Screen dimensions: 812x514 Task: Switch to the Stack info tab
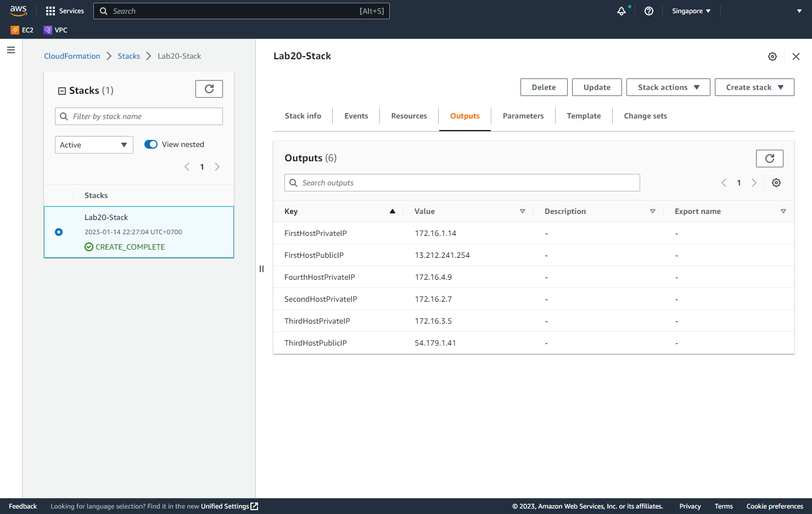pyautogui.click(x=303, y=116)
